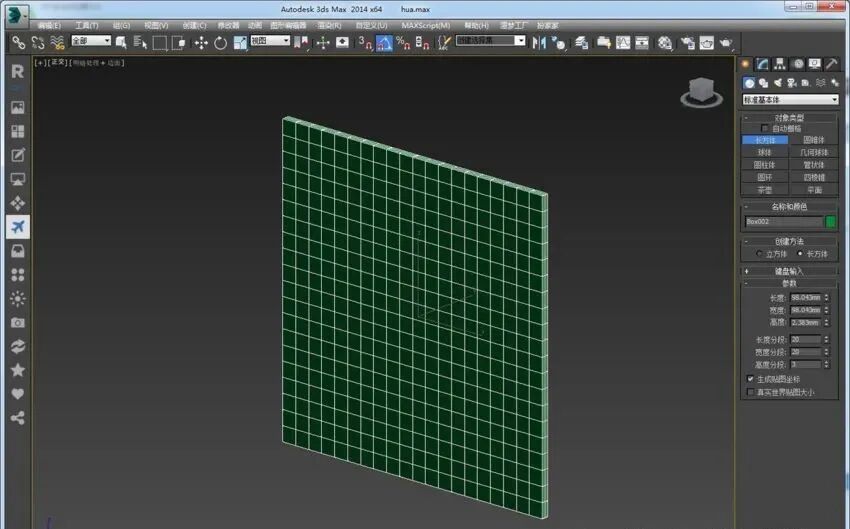Collapse the '名称和颜色' rollout
Image resolution: width=850 pixels, height=529 pixels.
789,207
